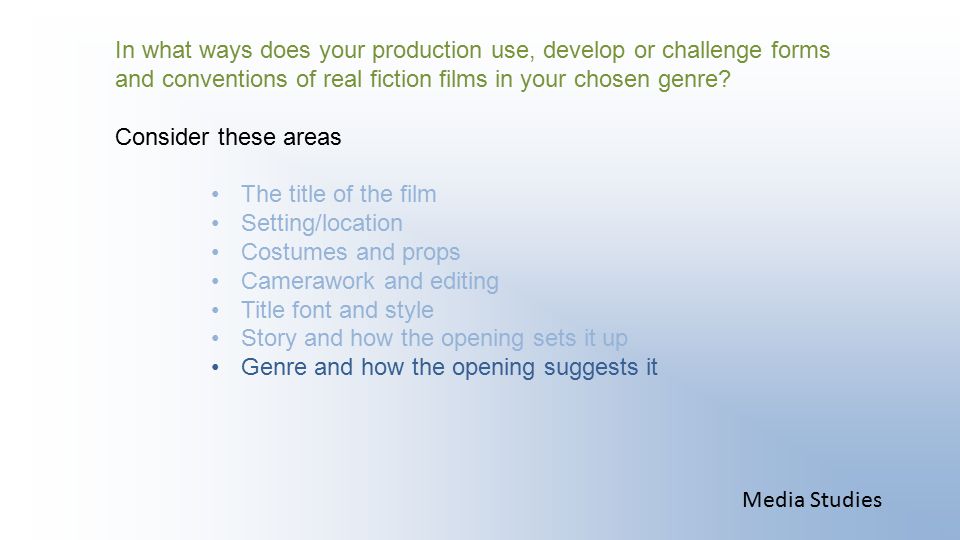Click bullet dot before 'The title of the film'
The width and height of the screenshot is (960, 540).
(x=215, y=195)
